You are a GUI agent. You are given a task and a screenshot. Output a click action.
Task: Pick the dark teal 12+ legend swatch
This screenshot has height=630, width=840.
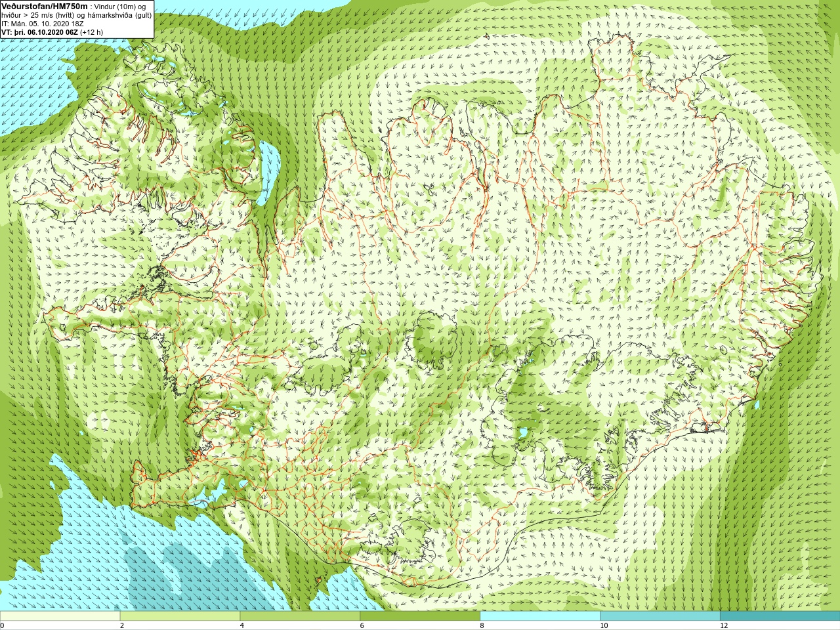point(780,616)
